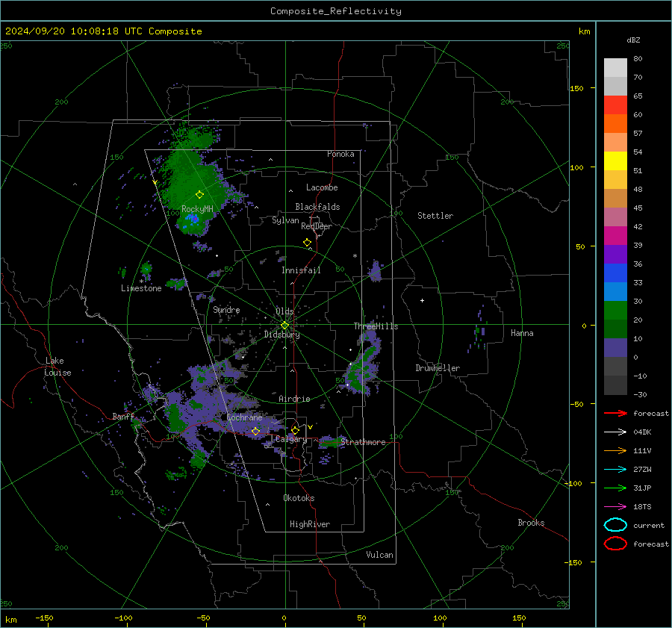Click the Limestone label
This screenshot has width=672, height=628.
point(141,288)
